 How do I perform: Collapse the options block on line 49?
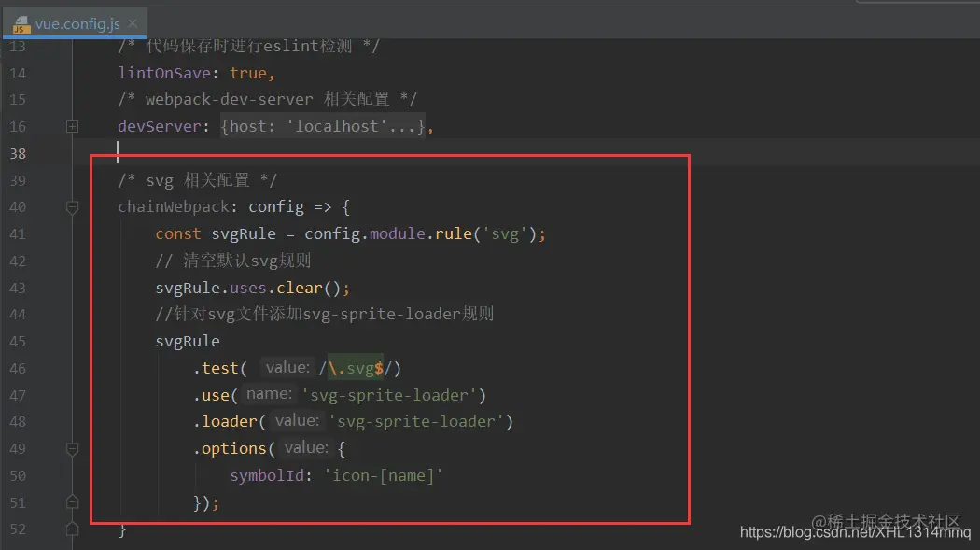[73, 449]
